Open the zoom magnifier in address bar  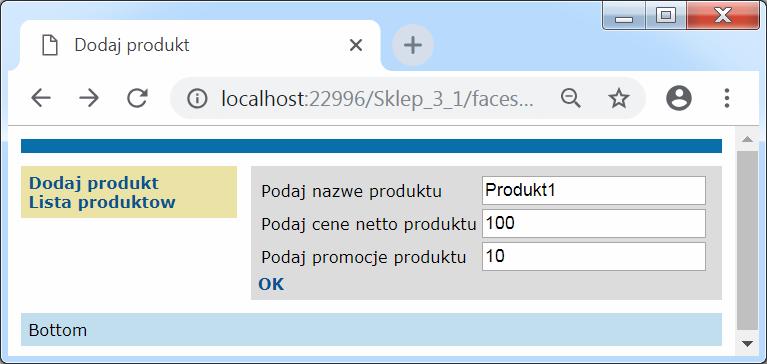(x=570, y=98)
